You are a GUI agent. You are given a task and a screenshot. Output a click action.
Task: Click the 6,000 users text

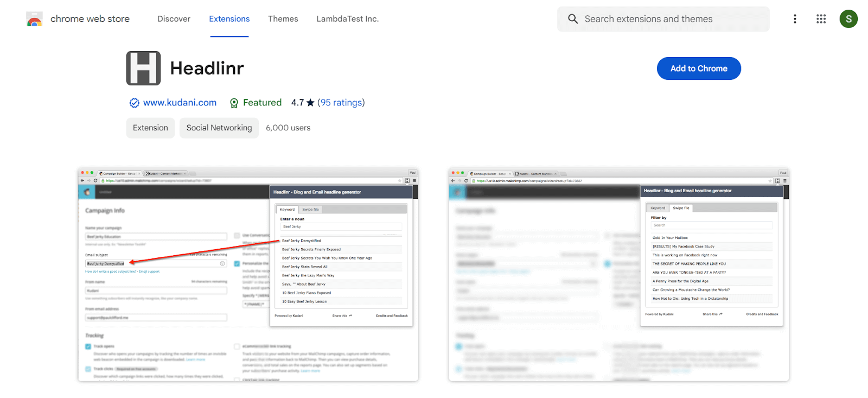pos(288,128)
